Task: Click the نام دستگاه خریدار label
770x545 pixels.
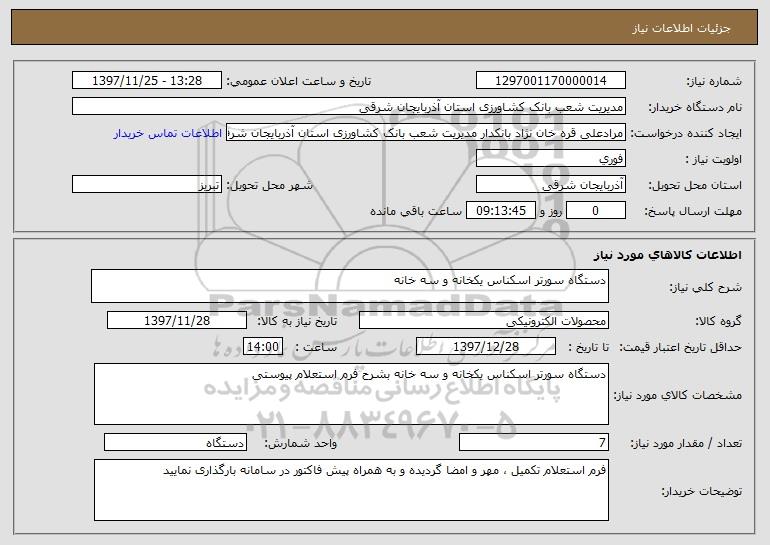Action: (x=695, y=108)
